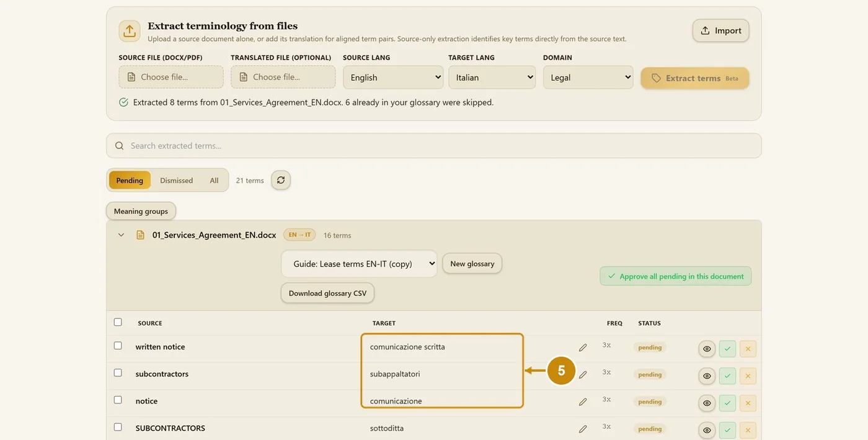Dismiss the 'notice' → 'comunicazione' term
This screenshot has width=868, height=440.
pos(748,403)
